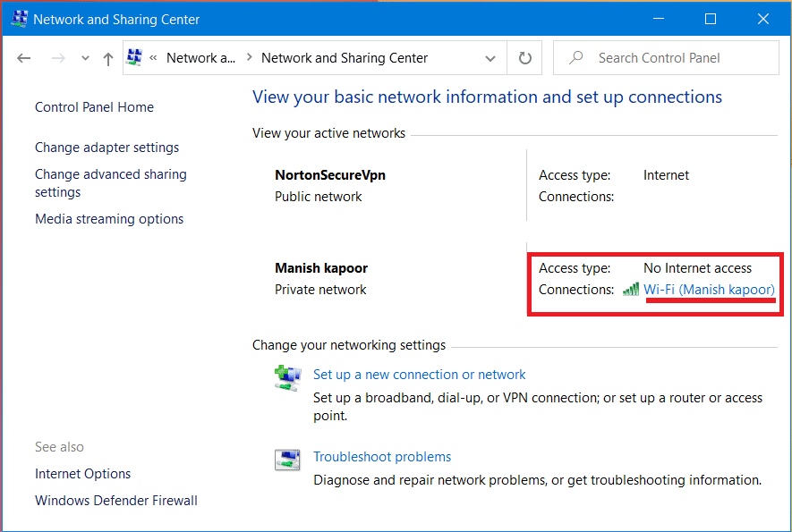The image size is (792, 532).
Task: Open Change adapter settings
Action: (x=107, y=148)
